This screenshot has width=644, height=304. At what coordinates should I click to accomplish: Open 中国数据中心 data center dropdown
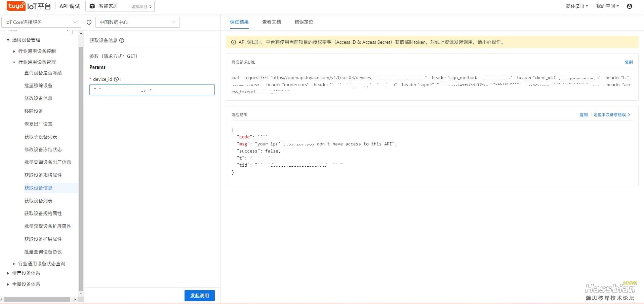[x=137, y=22]
